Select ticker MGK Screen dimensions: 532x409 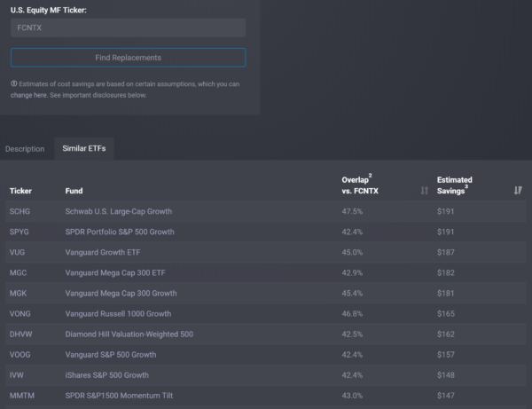coord(18,294)
